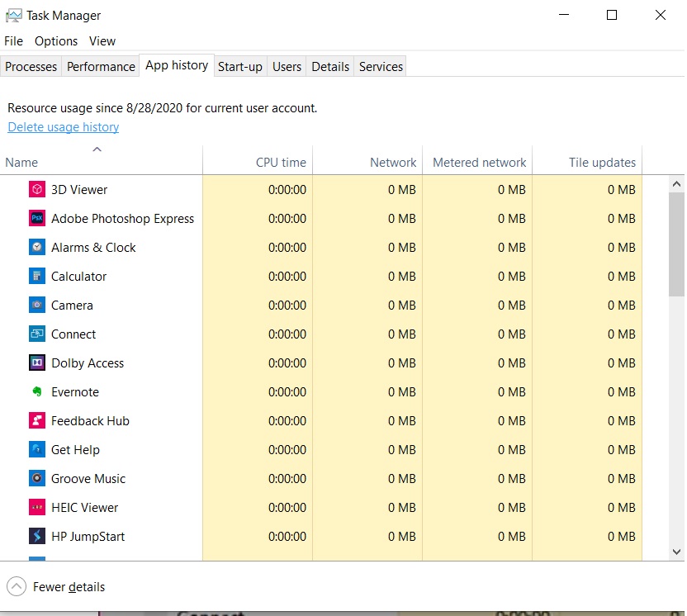Click the Delete usage history link
The image size is (687, 616).
click(64, 127)
